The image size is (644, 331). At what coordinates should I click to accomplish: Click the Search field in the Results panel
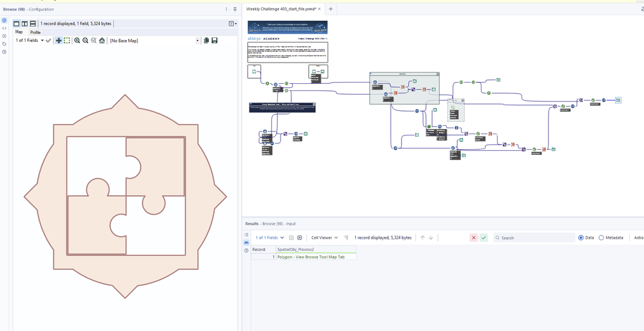tap(534, 237)
